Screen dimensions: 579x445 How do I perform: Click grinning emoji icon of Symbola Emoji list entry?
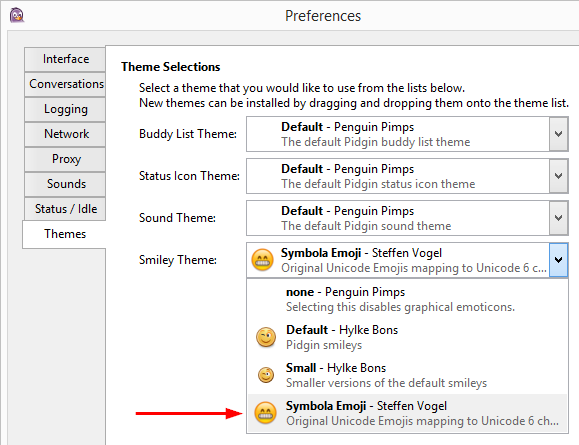(265, 413)
